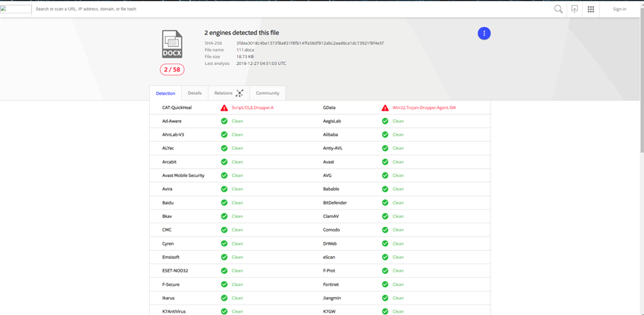Click the search magnifier icon
Image resolution: width=644 pixels, height=315 pixels.
click(558, 9)
